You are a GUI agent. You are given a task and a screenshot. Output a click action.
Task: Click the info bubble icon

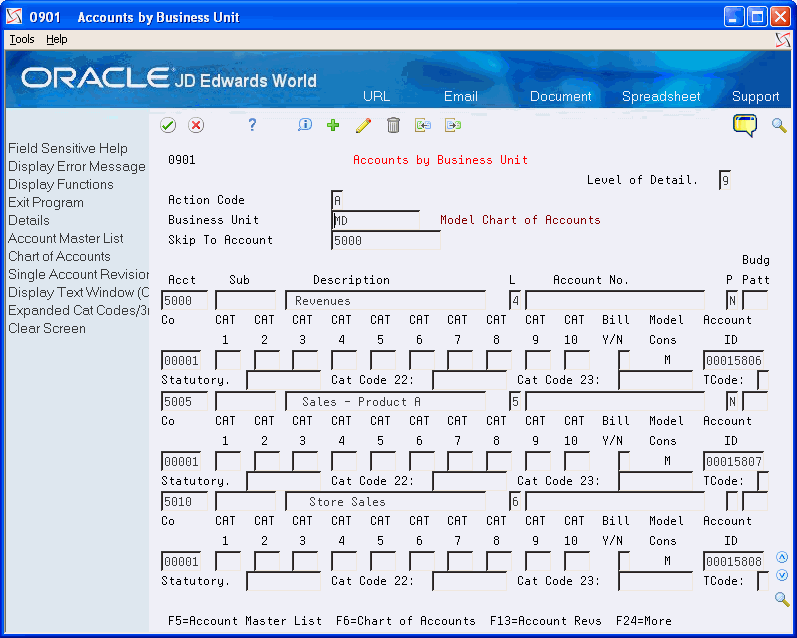(304, 125)
